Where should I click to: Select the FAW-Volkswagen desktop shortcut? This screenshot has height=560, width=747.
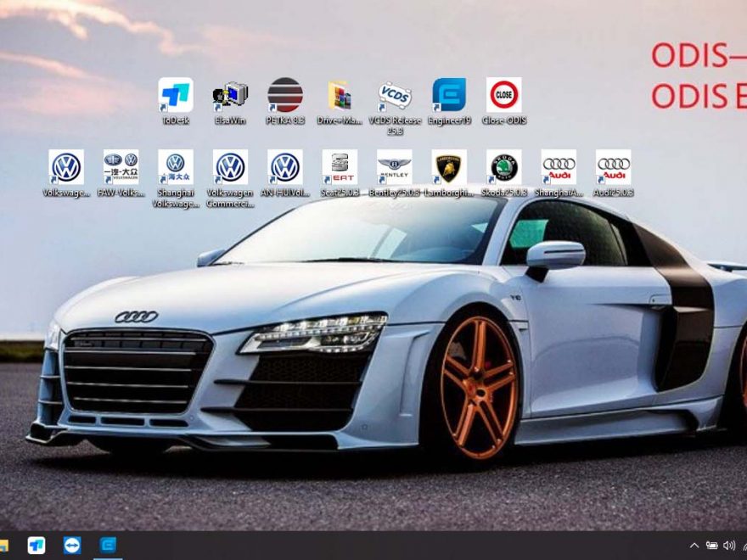(x=121, y=168)
